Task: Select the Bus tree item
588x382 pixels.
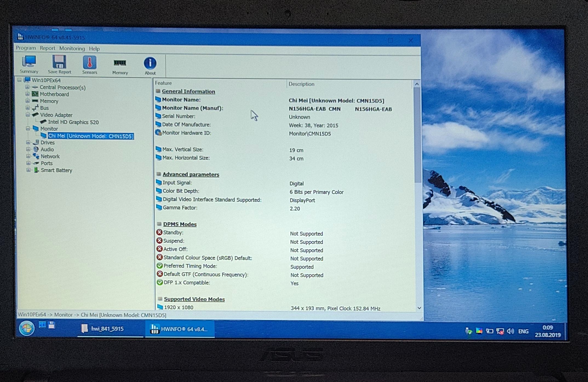Action: (x=44, y=108)
